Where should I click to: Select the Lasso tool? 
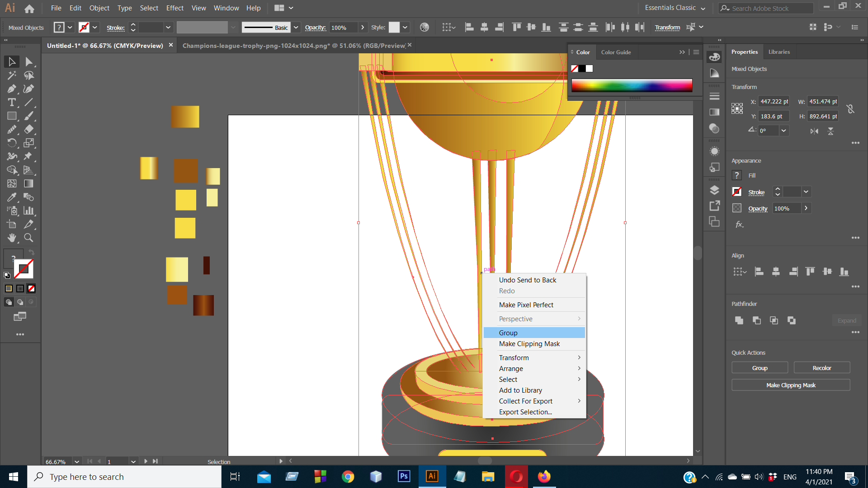tap(29, 75)
